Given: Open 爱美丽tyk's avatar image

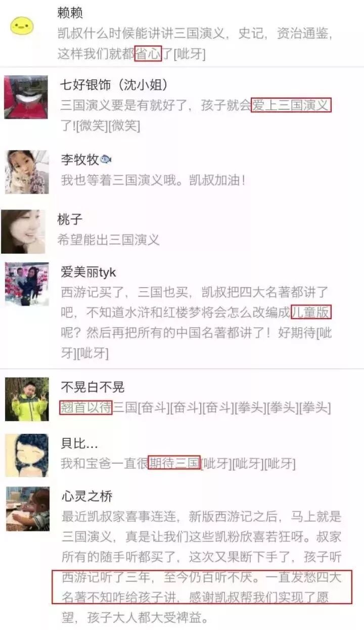Looking at the screenshot, I should point(27,284).
